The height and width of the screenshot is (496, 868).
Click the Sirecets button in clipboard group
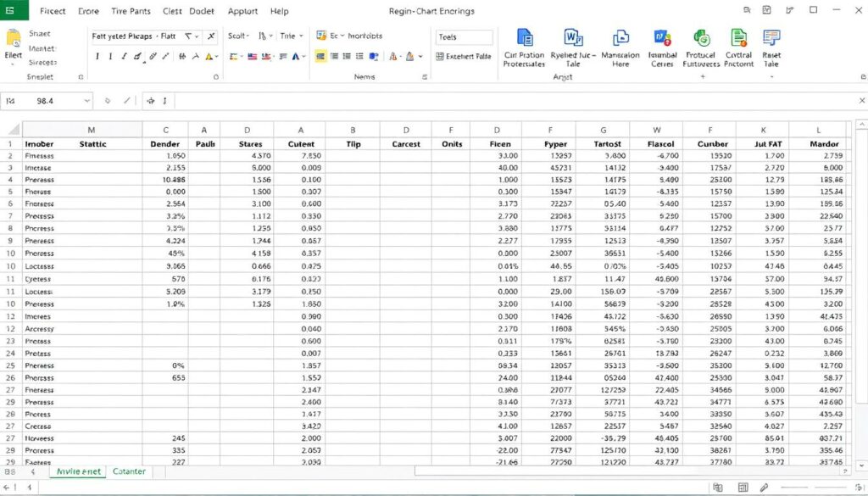click(x=42, y=63)
